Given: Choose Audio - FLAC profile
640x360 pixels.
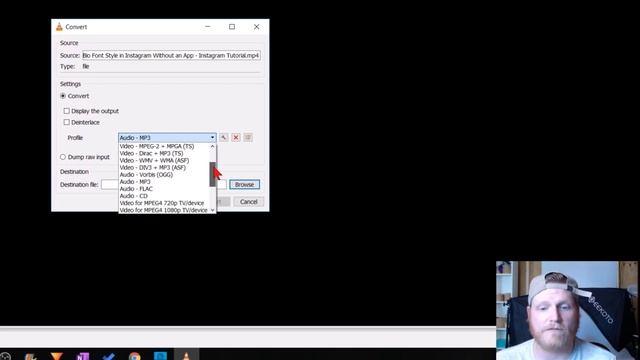Looking at the screenshot, I should (x=164, y=189).
